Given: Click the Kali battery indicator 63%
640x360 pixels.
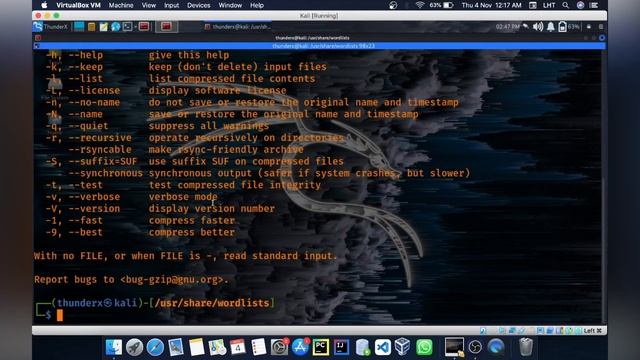Looking at the screenshot, I should (569, 27).
